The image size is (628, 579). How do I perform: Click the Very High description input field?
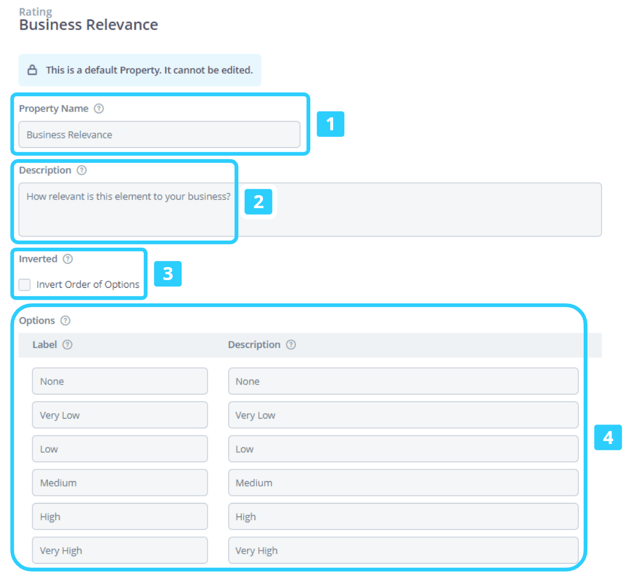[403, 551]
